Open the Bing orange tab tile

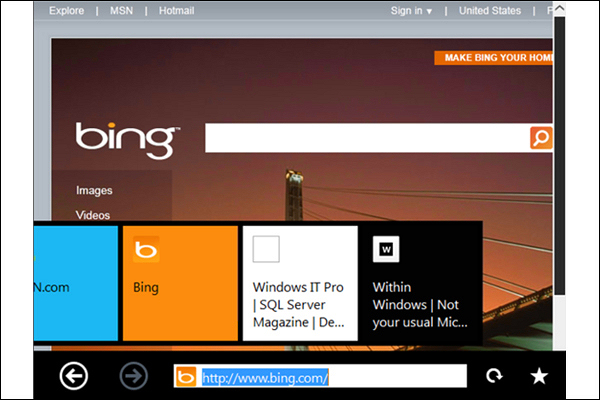(x=179, y=284)
